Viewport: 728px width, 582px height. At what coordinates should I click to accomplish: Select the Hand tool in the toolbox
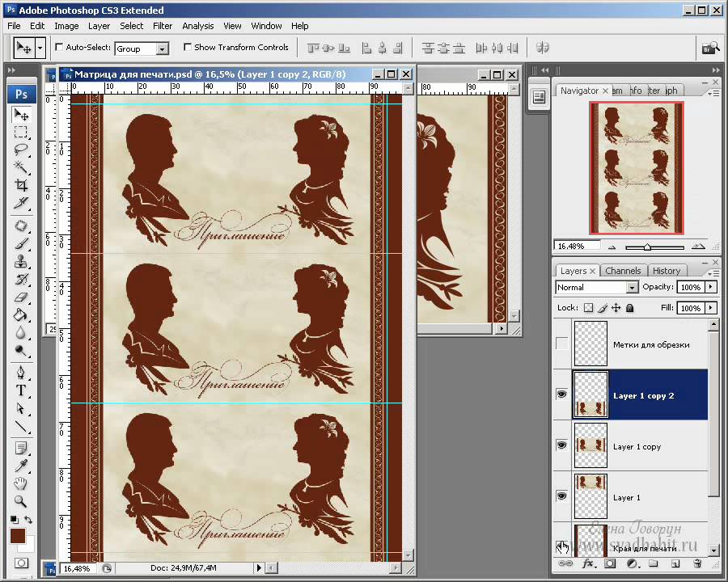[x=21, y=483]
